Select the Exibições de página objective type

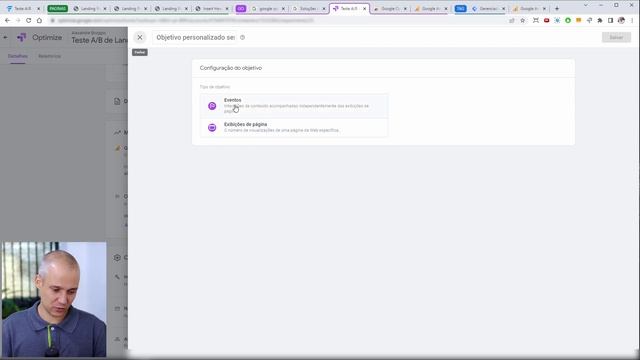(294, 127)
